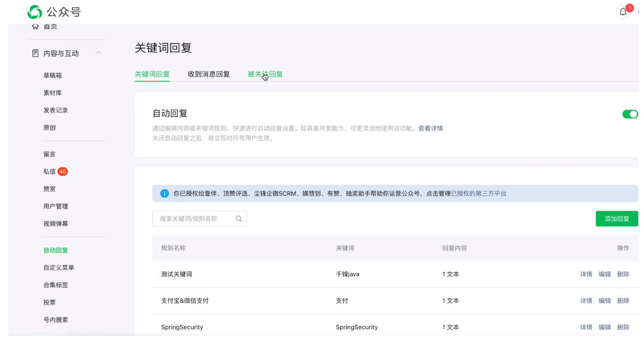This screenshot has height=339, width=644.
Task: Click the 支付 keyword cell
Action: pyautogui.click(x=342, y=301)
